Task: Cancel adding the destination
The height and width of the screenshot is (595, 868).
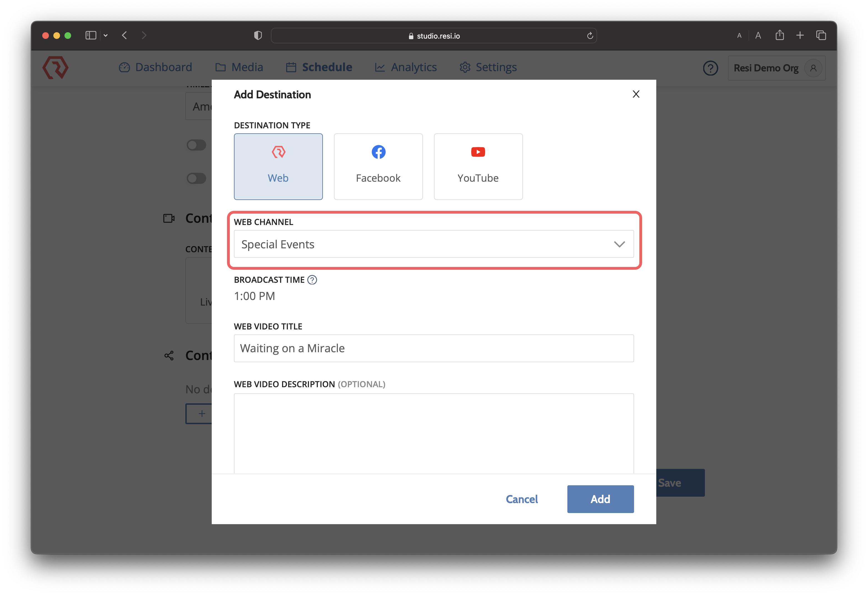Action: (x=522, y=499)
